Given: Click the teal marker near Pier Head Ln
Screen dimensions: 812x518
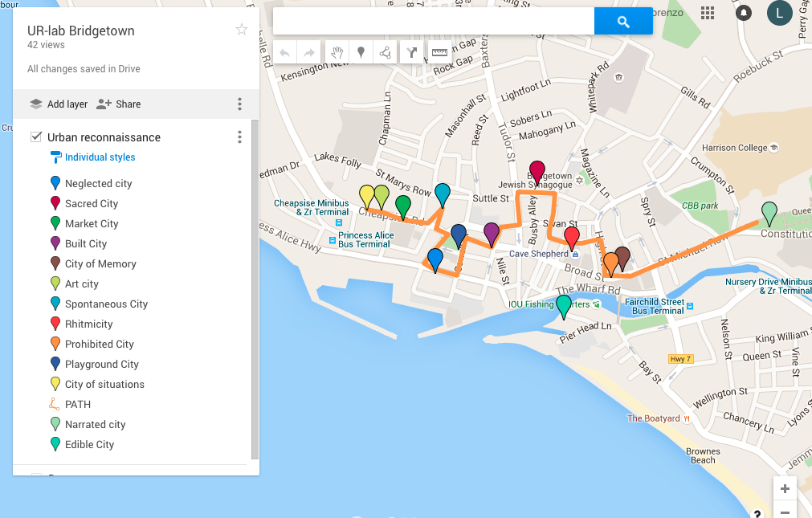Looking at the screenshot, I should click(564, 305).
